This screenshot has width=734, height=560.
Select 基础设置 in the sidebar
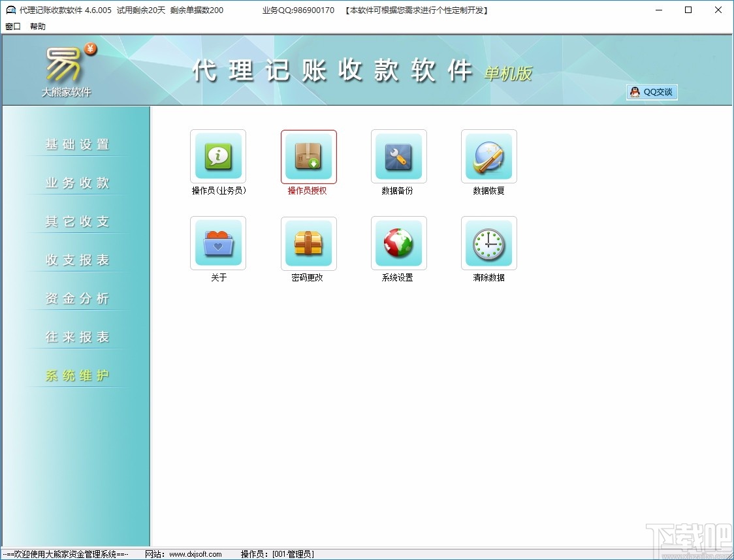[77, 144]
